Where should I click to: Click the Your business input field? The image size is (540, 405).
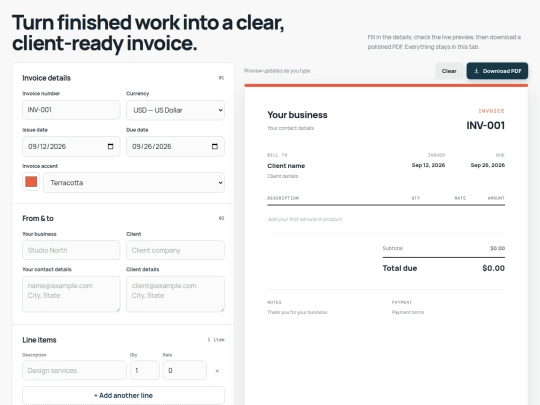(x=71, y=250)
